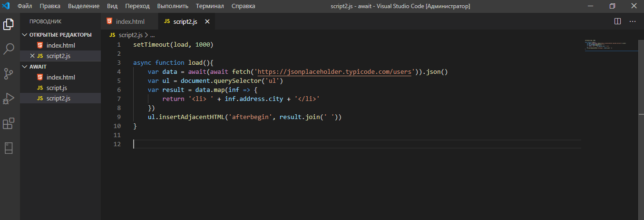This screenshot has height=220, width=644.
Task: Click the breadcrumb ellipsis after script2.js
Action: [x=153, y=35]
